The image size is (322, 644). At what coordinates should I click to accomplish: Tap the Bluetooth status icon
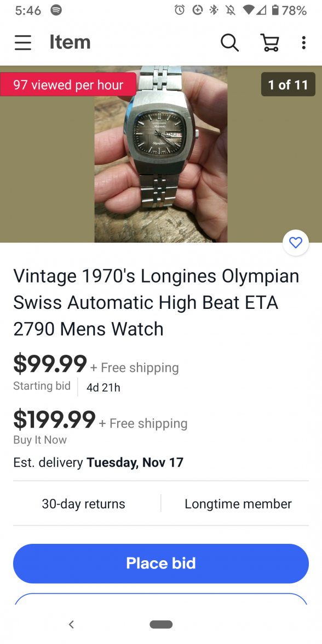click(x=214, y=10)
